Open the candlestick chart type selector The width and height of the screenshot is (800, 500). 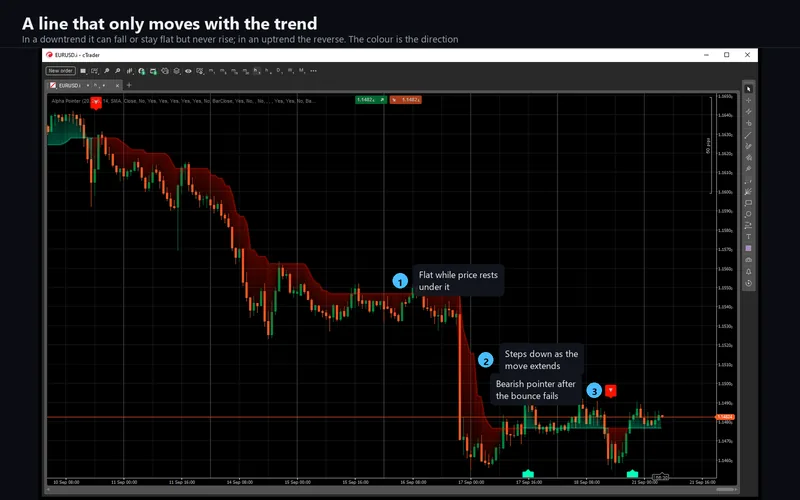130,71
